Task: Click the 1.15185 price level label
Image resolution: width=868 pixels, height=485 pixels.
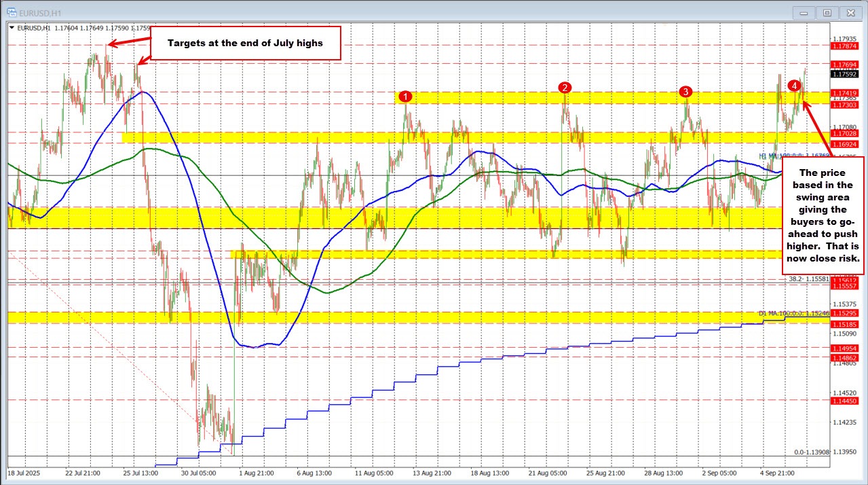Action: [846, 325]
